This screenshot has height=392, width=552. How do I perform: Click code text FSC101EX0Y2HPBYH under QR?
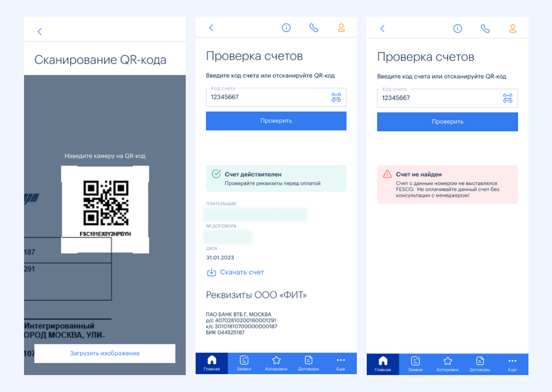(105, 234)
